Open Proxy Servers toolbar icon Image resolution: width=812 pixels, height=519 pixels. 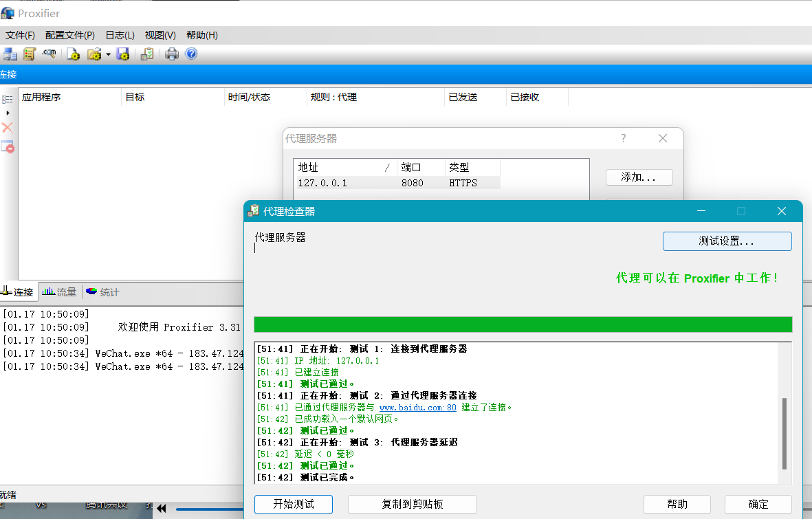(x=10, y=54)
